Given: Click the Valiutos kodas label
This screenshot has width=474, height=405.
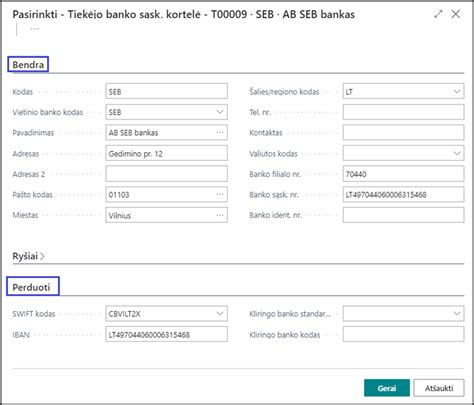Looking at the screenshot, I should tap(273, 154).
